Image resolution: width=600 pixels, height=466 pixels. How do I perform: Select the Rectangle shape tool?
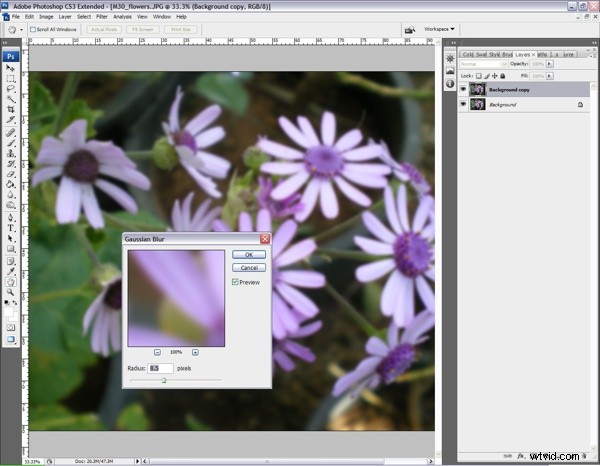pos(10,249)
